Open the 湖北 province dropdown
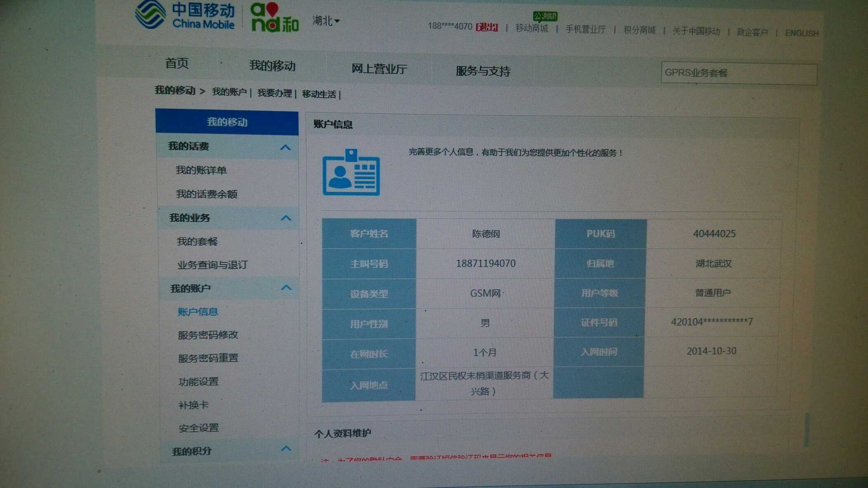The width and height of the screenshot is (868, 488). (325, 21)
